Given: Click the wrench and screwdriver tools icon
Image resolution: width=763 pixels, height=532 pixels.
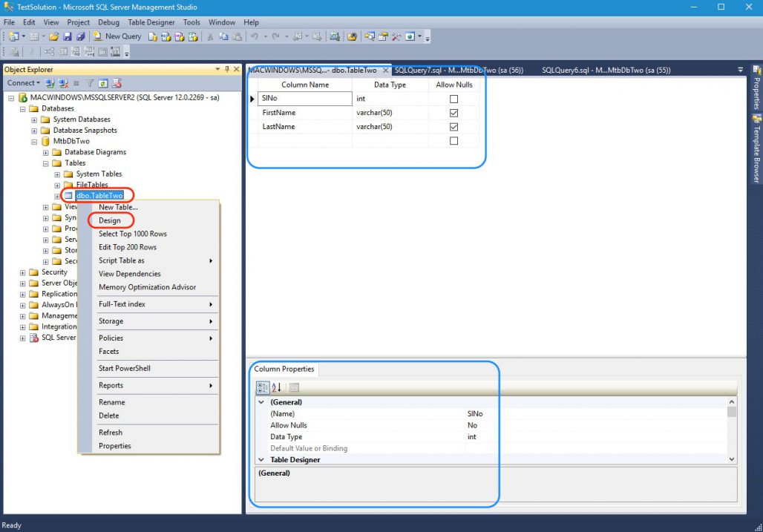Looking at the screenshot, I should click(x=396, y=36).
